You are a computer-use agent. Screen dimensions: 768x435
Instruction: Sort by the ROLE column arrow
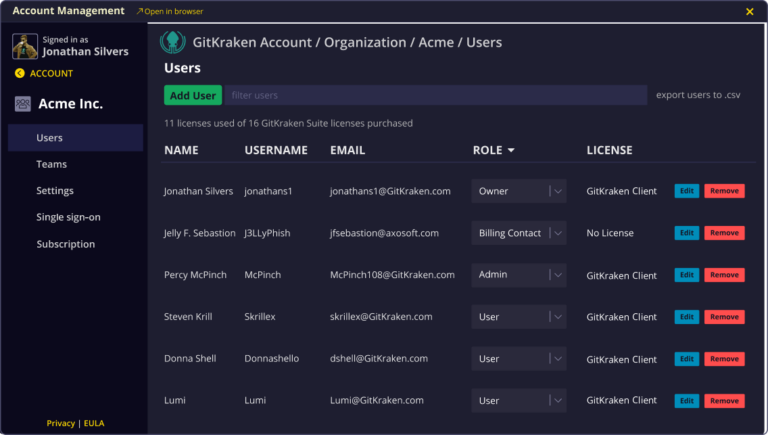coord(511,150)
